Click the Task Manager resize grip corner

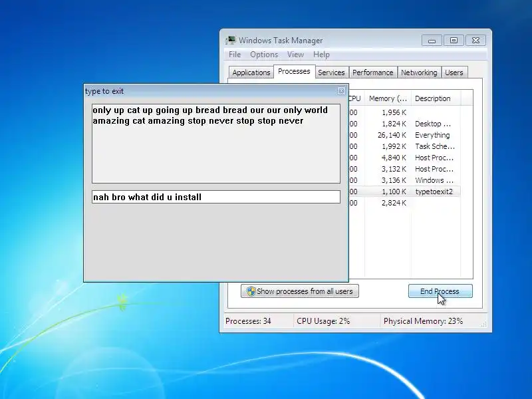[x=484, y=325]
